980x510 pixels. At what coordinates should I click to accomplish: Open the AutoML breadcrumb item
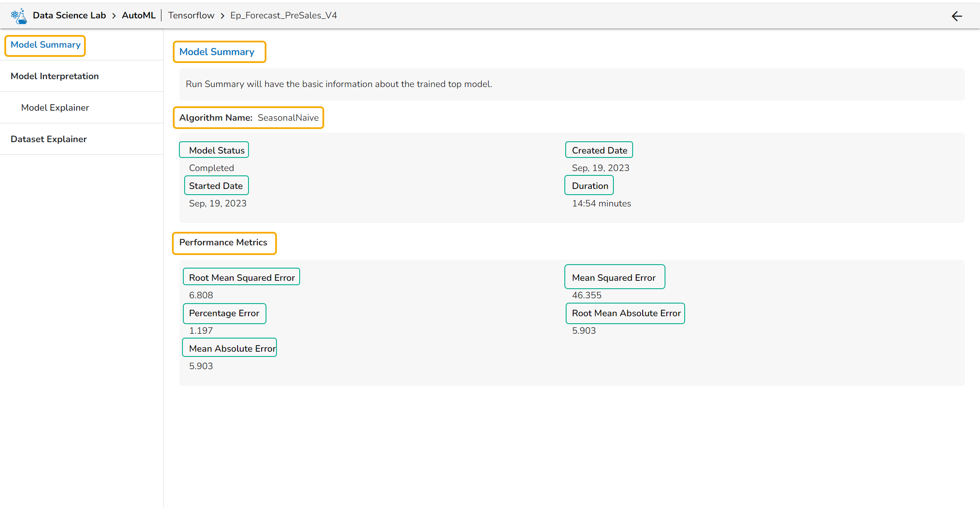pyautogui.click(x=139, y=15)
